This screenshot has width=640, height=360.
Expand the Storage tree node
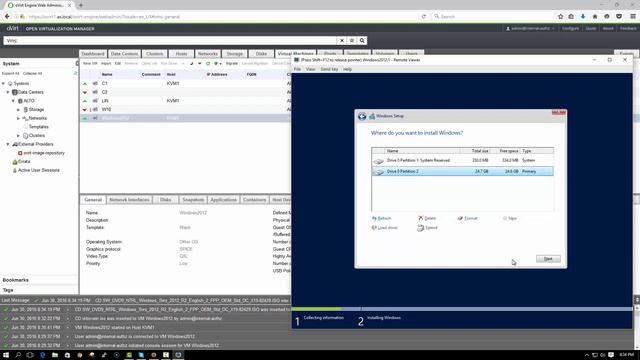[18, 109]
